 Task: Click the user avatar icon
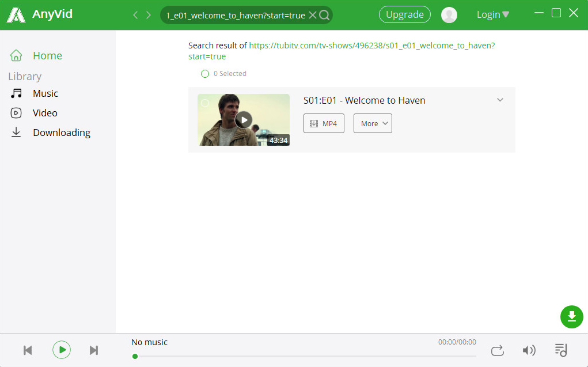tap(449, 15)
